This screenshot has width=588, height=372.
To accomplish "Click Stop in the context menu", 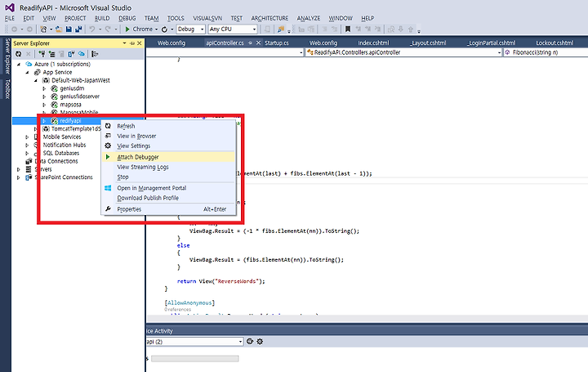I will click(169, 177).
